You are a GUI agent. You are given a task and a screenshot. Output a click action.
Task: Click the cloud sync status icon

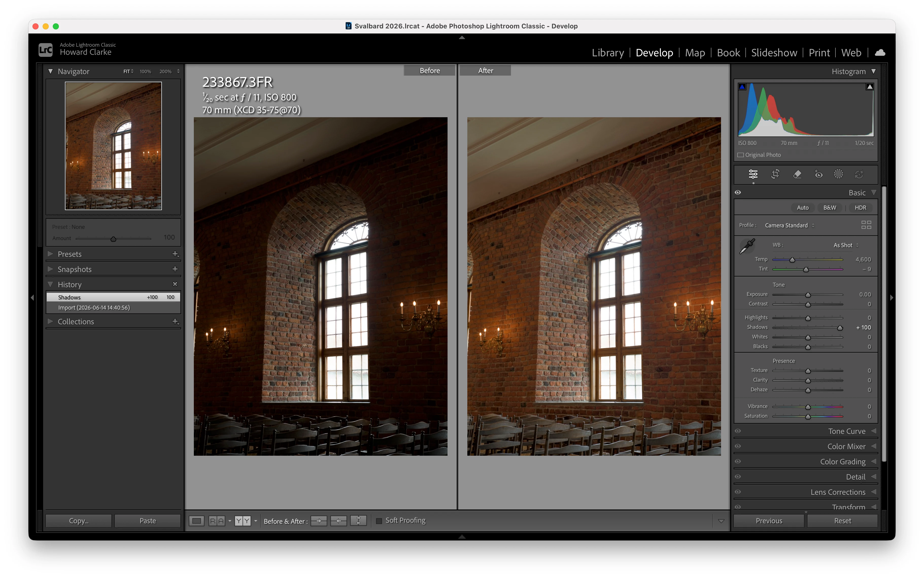[x=880, y=52]
